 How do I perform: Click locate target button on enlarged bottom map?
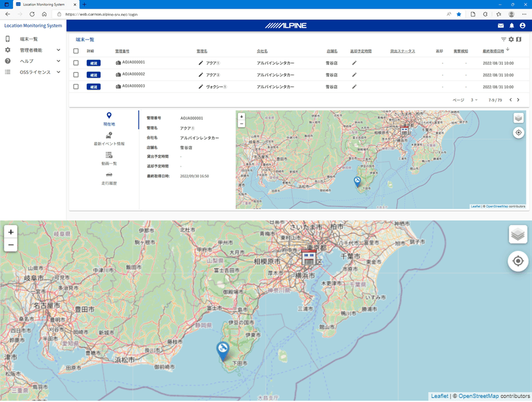click(517, 261)
